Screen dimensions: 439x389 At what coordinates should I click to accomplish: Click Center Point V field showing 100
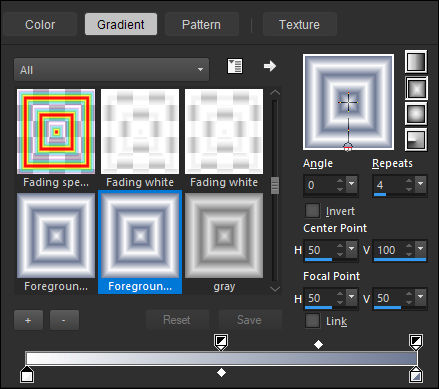coord(389,250)
